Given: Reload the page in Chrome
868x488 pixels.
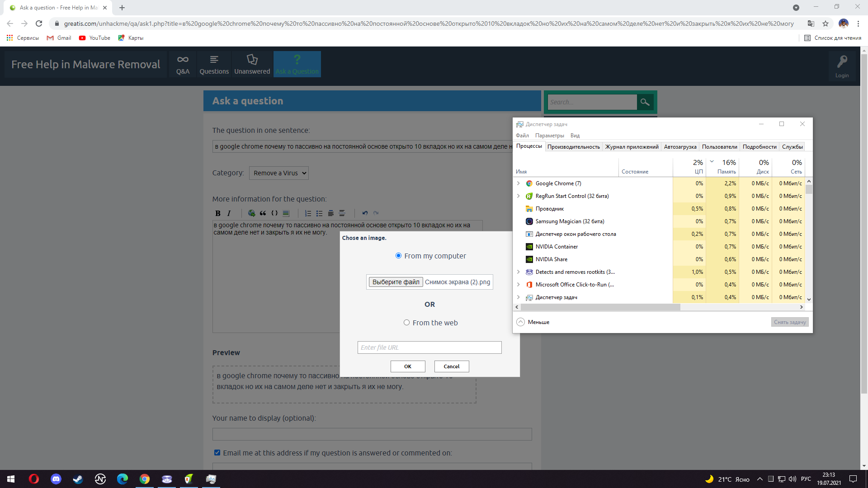Looking at the screenshot, I should coord(39,23).
